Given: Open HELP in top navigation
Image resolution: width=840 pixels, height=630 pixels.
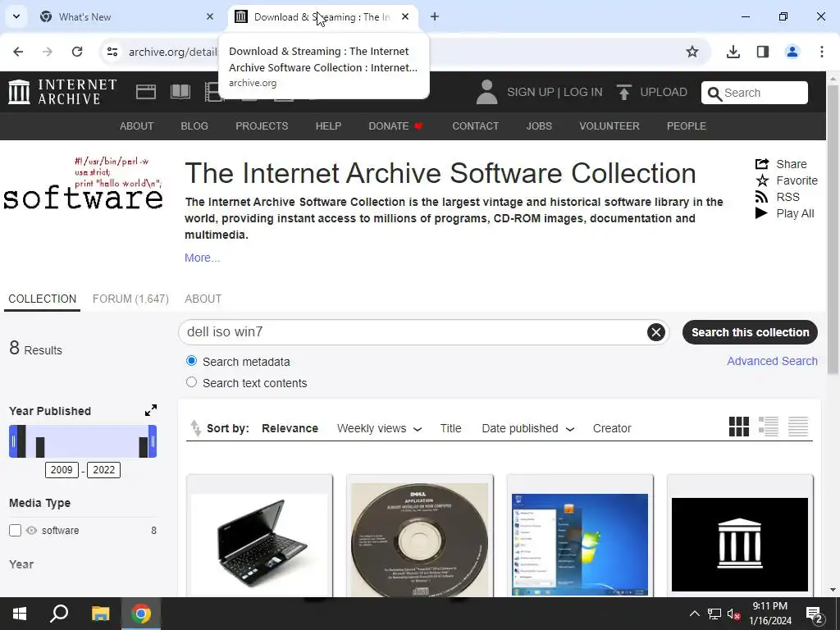Looking at the screenshot, I should (328, 126).
